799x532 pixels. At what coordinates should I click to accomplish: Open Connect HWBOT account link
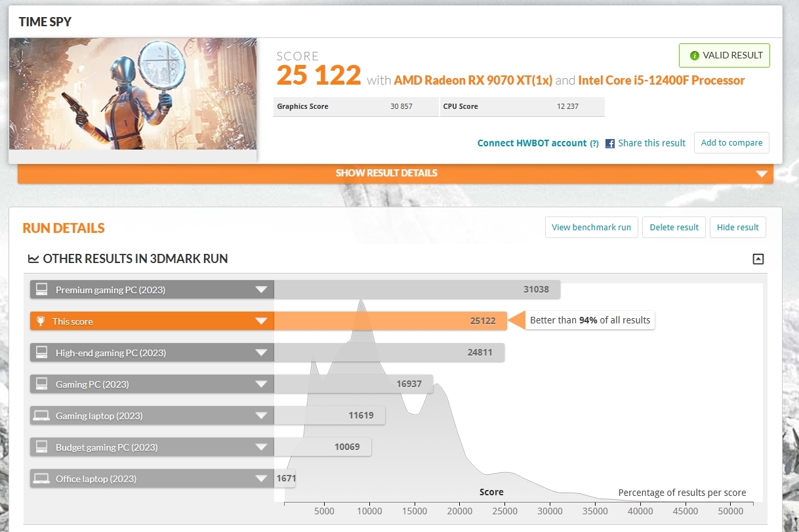[x=532, y=143]
